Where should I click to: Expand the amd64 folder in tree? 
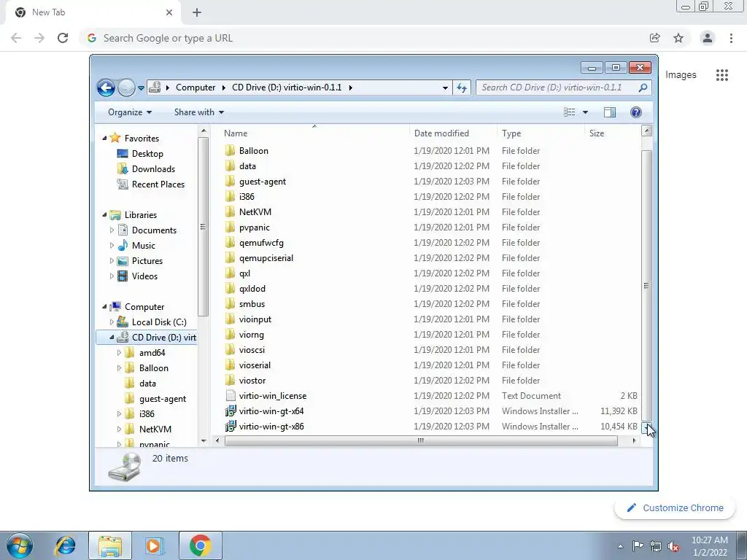point(119,353)
